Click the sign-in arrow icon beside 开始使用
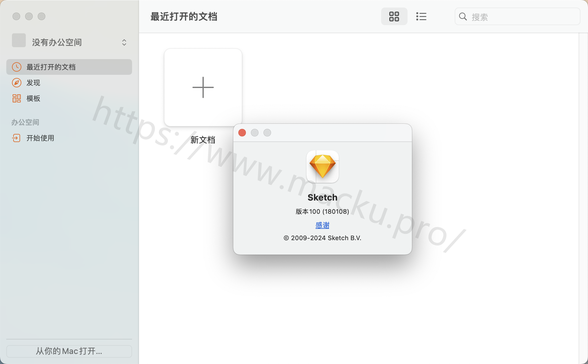The width and height of the screenshot is (588, 364). [16, 138]
